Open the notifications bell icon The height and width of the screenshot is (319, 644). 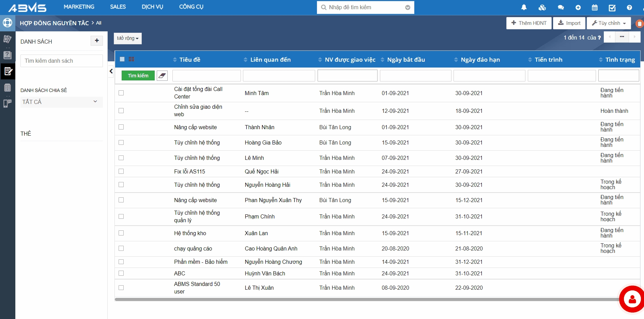point(524,7)
